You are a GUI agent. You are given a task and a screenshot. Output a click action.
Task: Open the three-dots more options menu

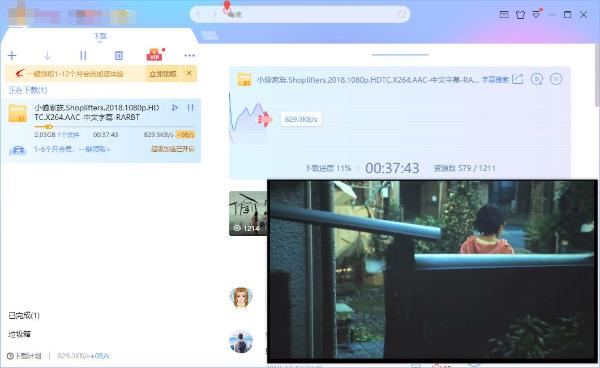pos(189,56)
